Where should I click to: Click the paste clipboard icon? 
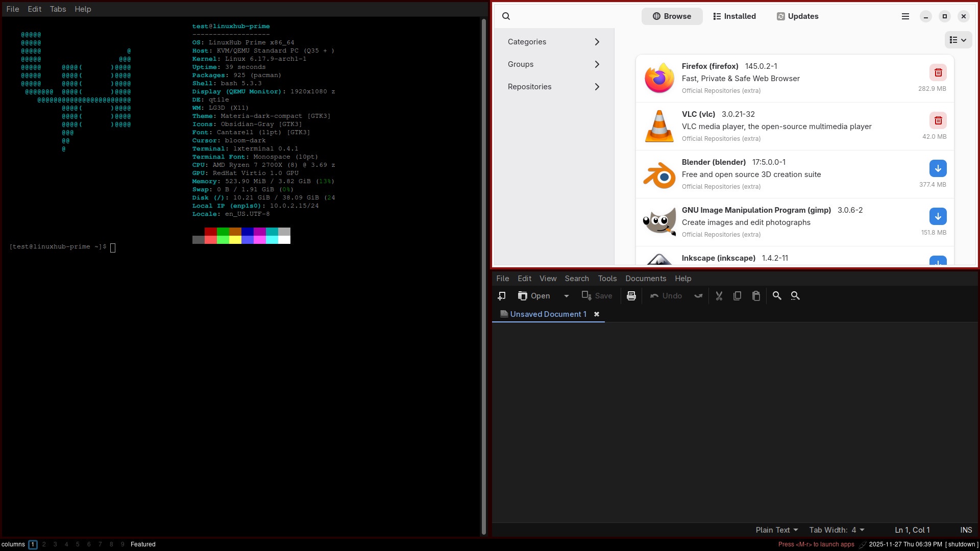pos(756,296)
